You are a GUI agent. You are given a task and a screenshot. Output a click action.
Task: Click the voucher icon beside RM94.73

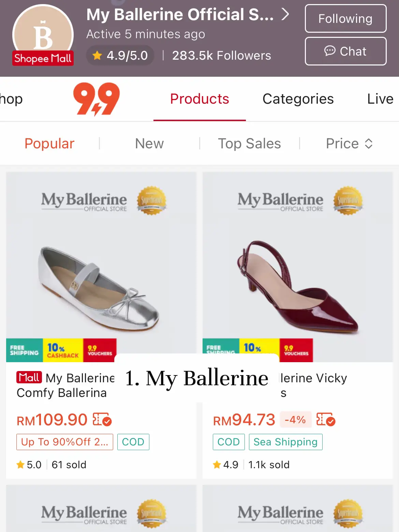(x=325, y=420)
